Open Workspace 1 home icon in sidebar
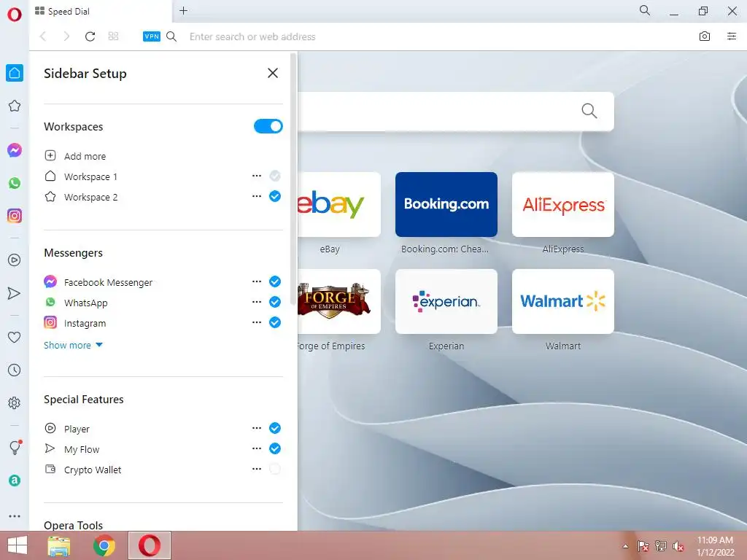747x560 pixels. click(15, 73)
